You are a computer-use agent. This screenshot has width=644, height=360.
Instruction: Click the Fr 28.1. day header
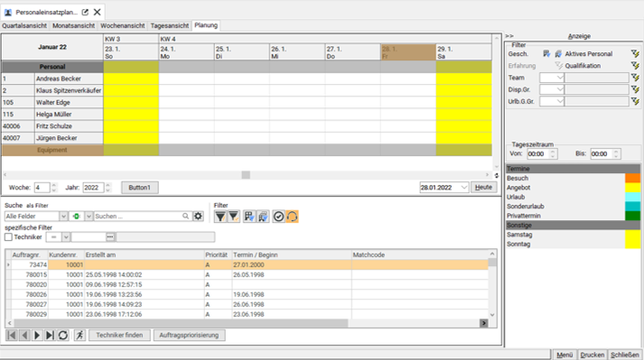[408, 52]
